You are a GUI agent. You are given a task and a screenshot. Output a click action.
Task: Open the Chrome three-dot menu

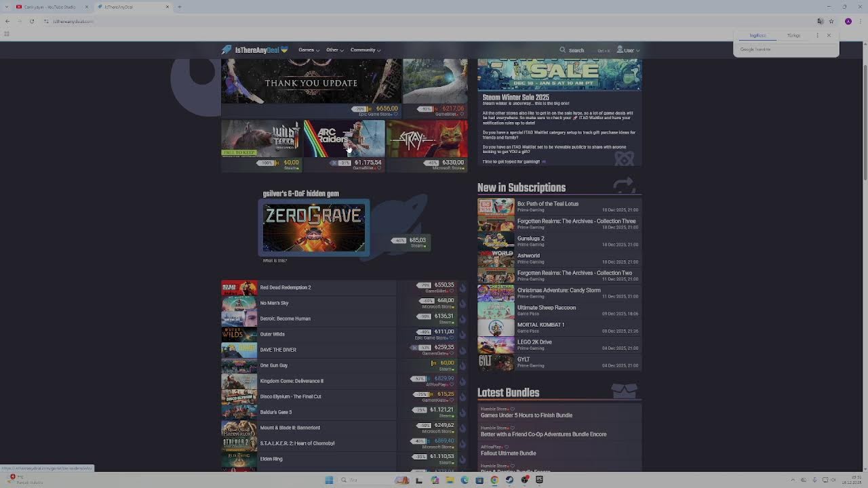(x=860, y=21)
